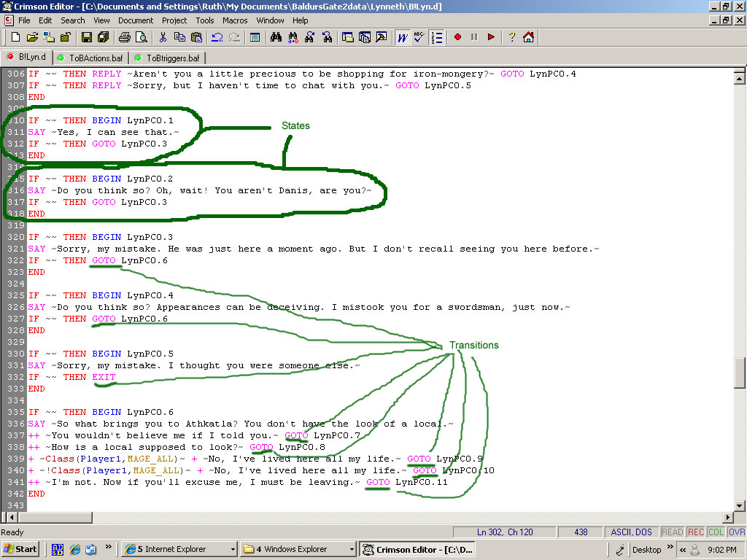Click the horizontal scrollbar right arrow

(727, 517)
